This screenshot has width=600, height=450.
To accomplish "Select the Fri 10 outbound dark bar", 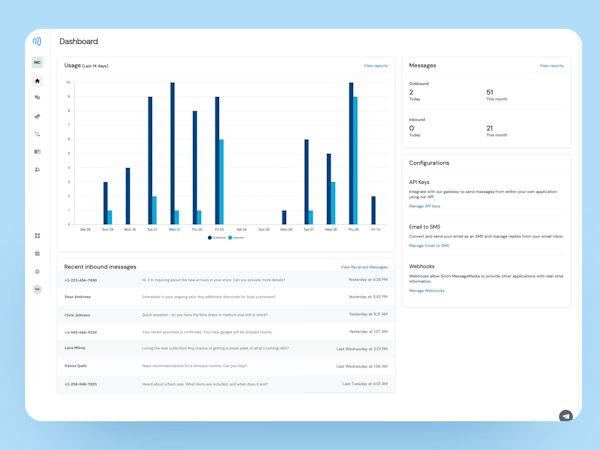I will point(373,210).
